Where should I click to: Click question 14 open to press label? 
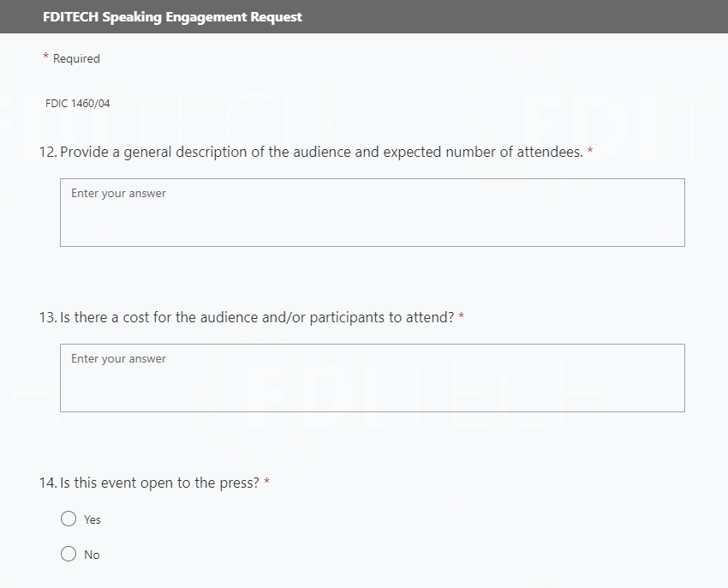(x=159, y=483)
